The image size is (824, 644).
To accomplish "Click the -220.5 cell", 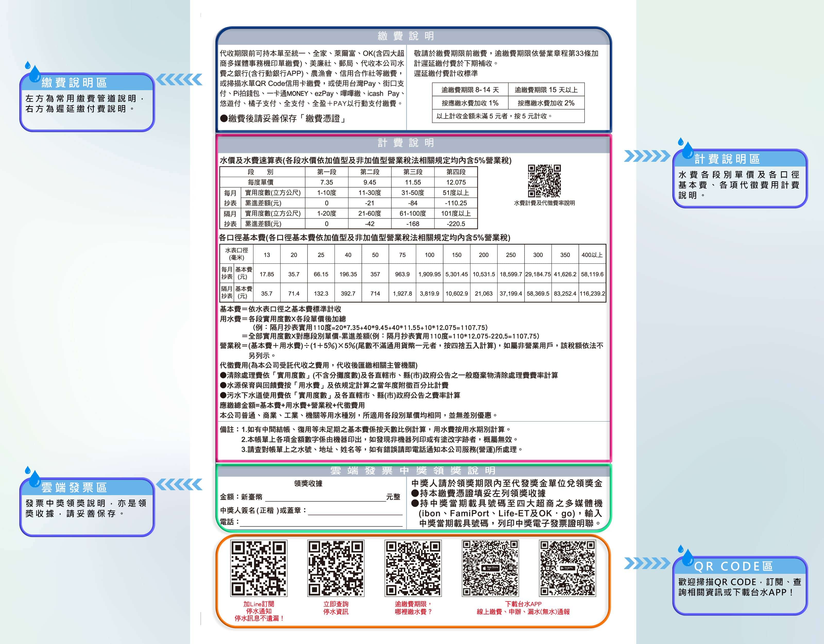I will [x=456, y=224].
